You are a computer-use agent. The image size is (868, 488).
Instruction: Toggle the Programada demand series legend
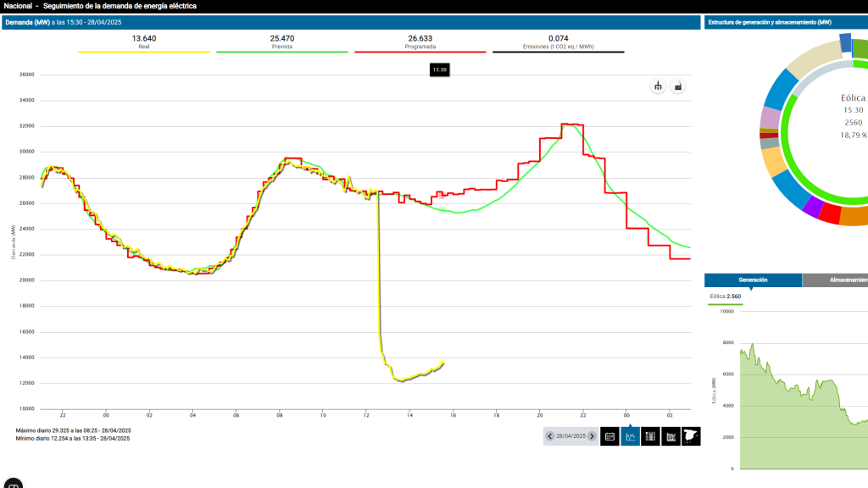click(420, 43)
